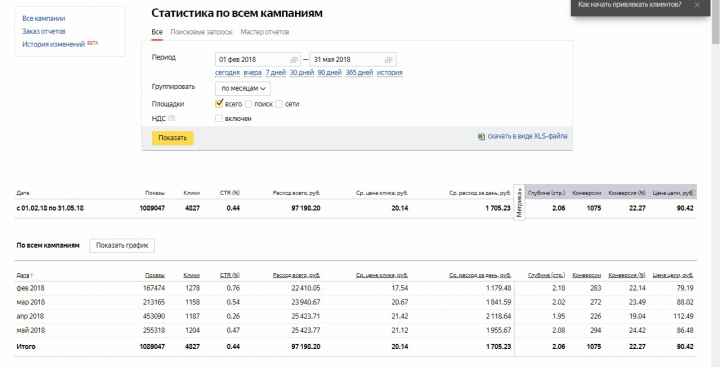Click the 'апр 2018' row label
The image size is (720, 367).
(30, 316)
